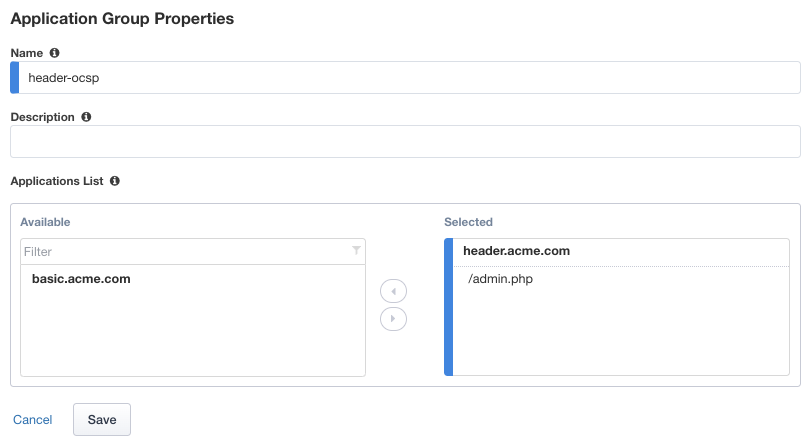Image resolution: width=811 pixels, height=443 pixels.
Task: Save the application group
Action: [102, 420]
